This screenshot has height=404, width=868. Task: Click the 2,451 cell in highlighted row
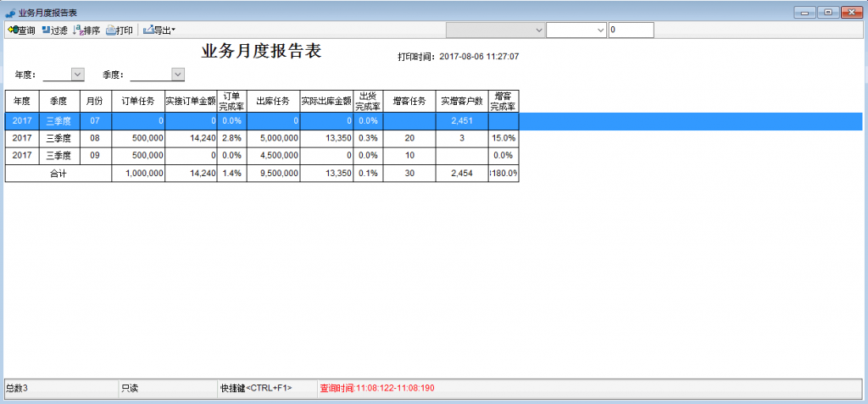click(x=462, y=121)
